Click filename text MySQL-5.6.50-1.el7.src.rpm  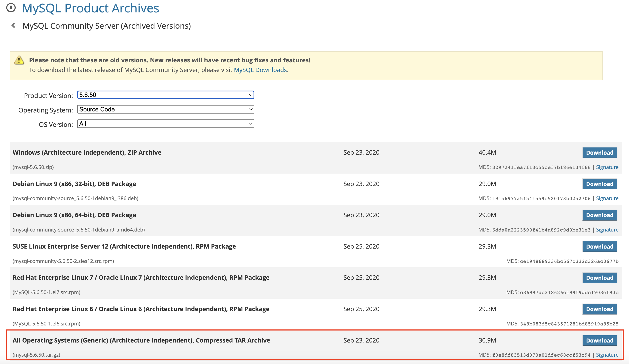click(x=46, y=292)
